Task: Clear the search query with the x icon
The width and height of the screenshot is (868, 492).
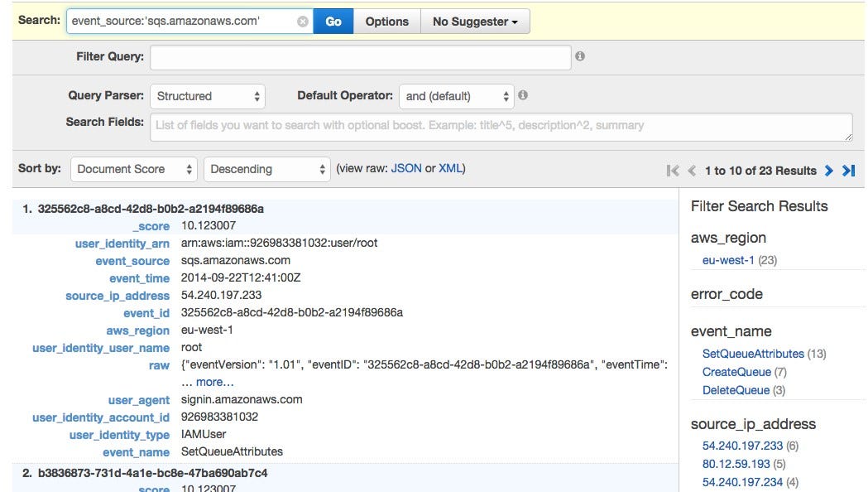Action: click(303, 22)
